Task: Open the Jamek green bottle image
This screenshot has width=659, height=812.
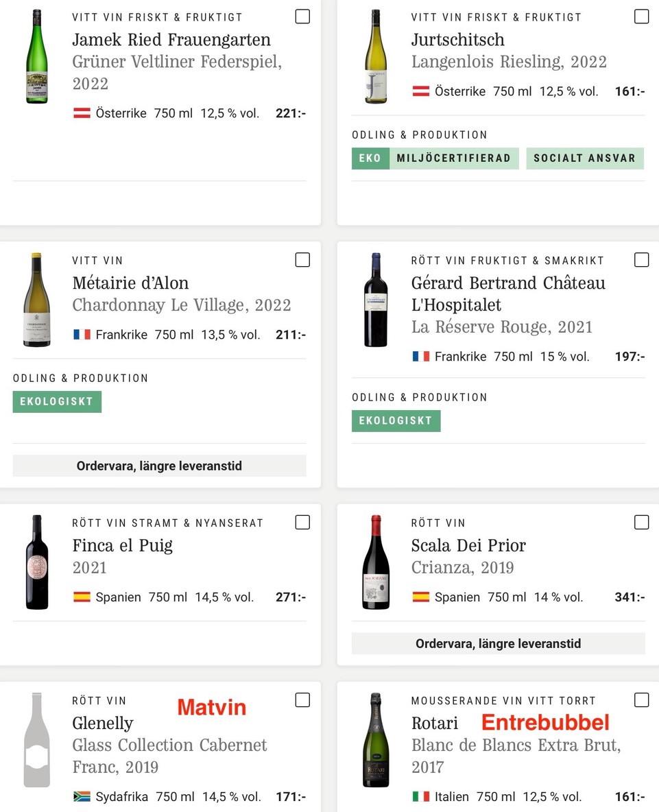Action: [37, 56]
